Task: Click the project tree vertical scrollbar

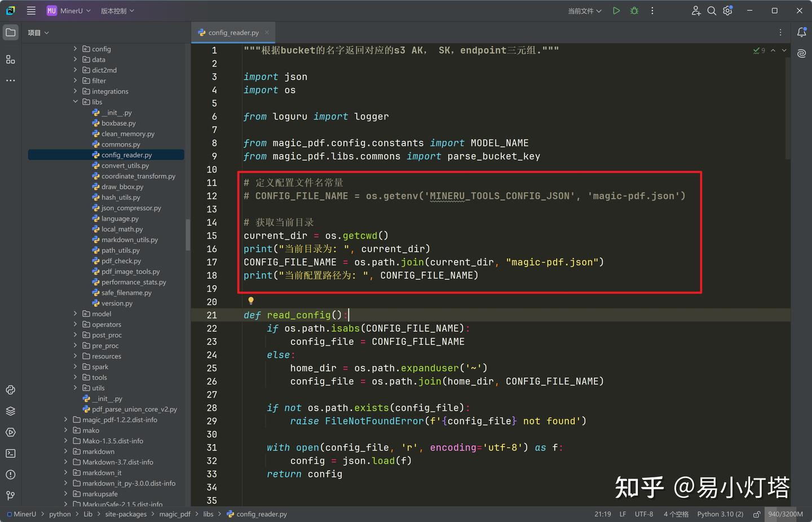Action: coord(188,234)
